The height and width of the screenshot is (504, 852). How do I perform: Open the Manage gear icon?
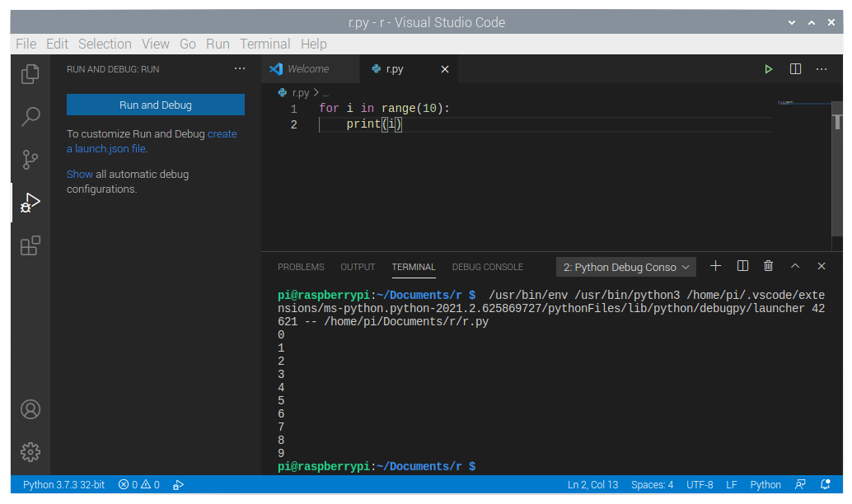click(x=30, y=452)
